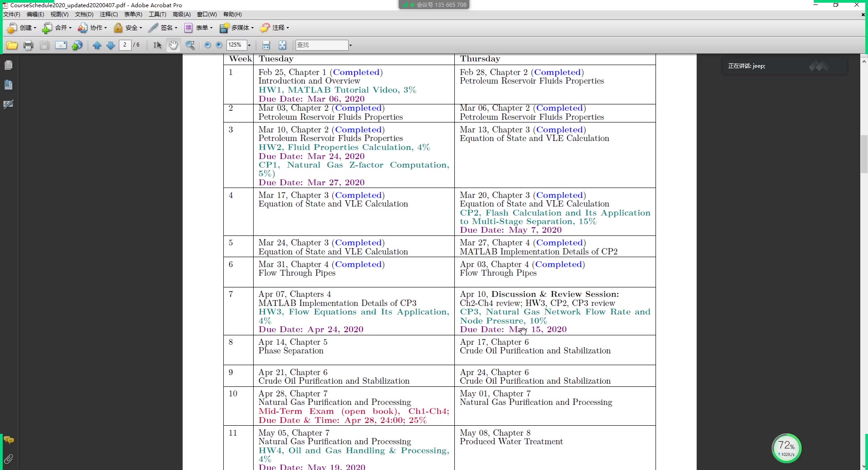The image size is (868, 470).
Task: Open the 工具(T) menu
Action: [157, 14]
